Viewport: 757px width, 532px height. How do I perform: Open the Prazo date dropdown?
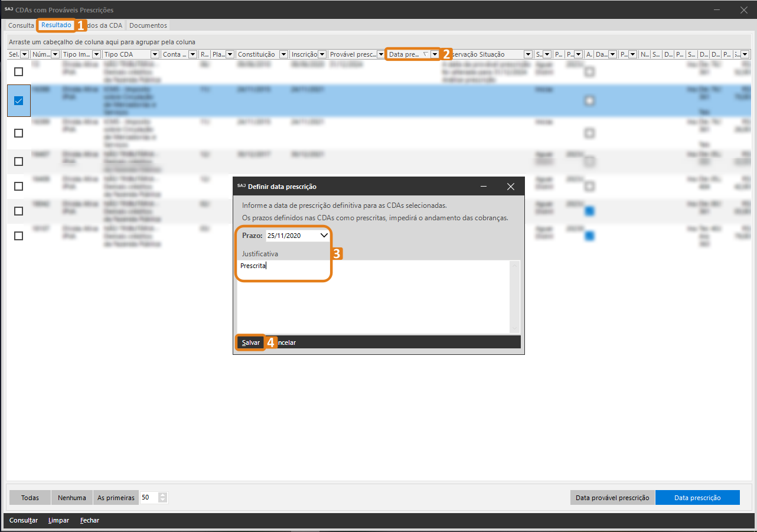tap(324, 235)
